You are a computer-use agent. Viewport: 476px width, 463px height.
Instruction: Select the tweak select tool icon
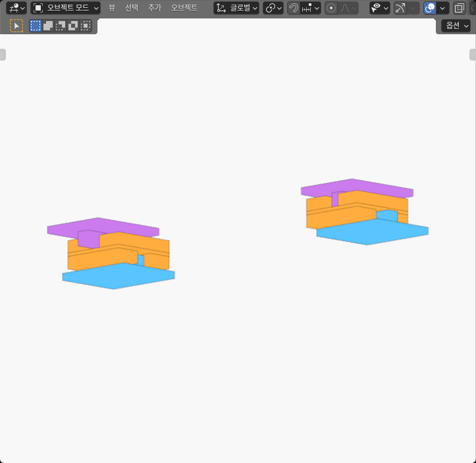(x=16, y=26)
